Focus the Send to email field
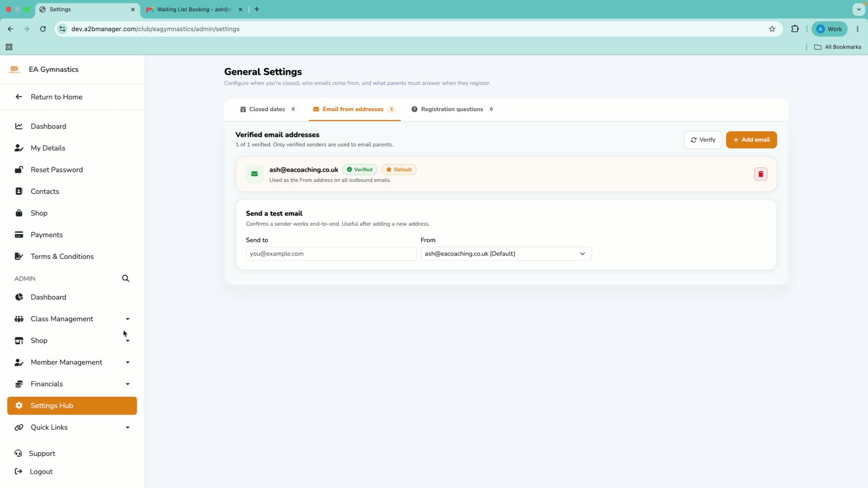This screenshot has height=488, width=868. (331, 254)
